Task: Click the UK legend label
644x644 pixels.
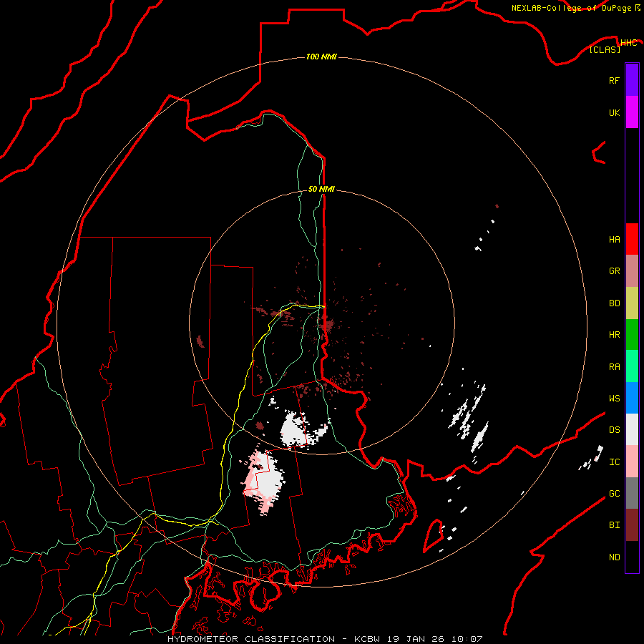Action: (x=614, y=112)
